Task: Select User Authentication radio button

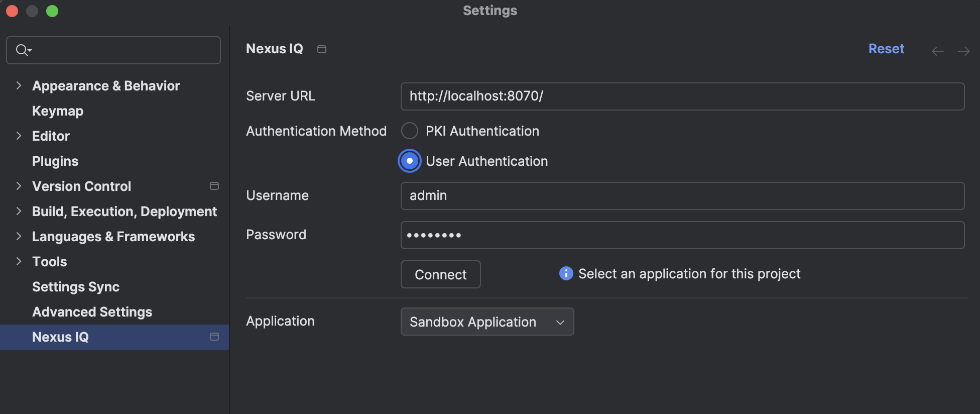Action: click(410, 161)
